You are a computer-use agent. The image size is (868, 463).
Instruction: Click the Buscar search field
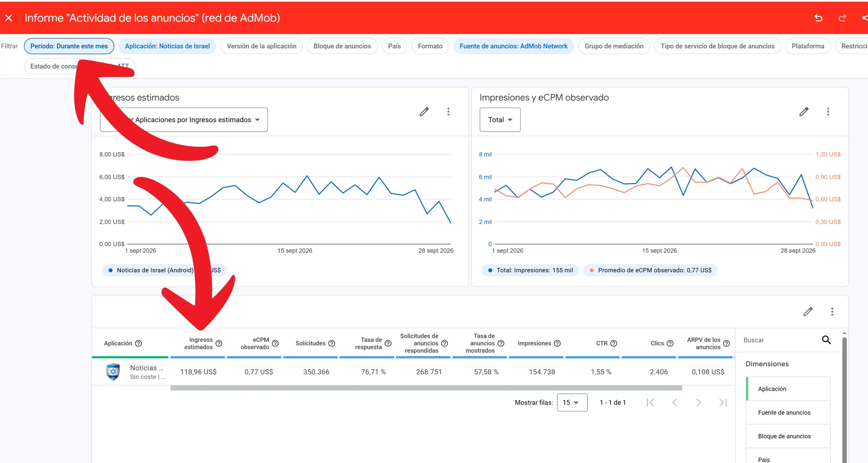tap(780, 340)
